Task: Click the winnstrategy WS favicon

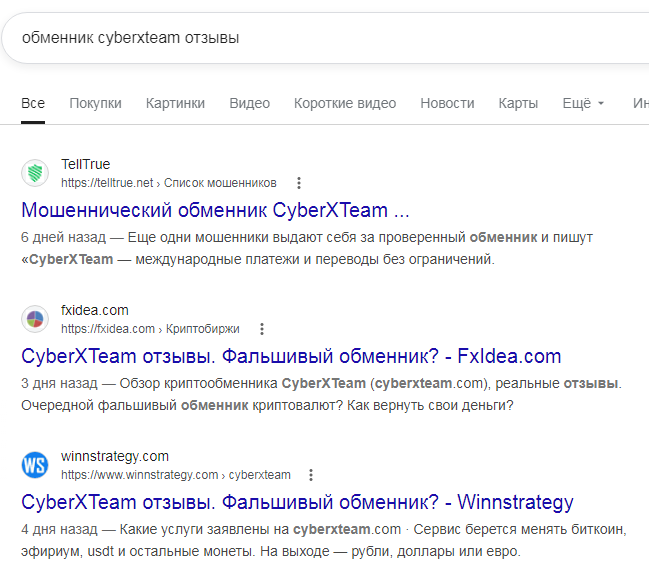Action: pyautogui.click(x=35, y=465)
